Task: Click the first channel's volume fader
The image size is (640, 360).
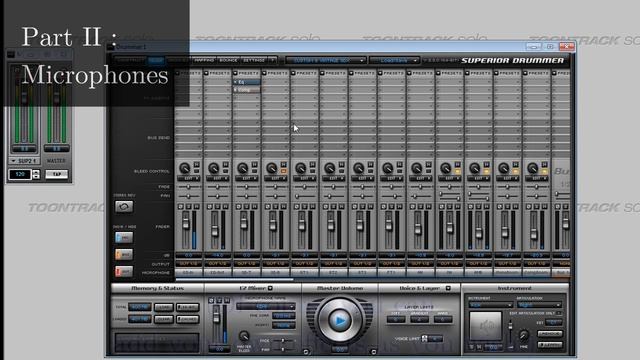Action: coord(186,224)
